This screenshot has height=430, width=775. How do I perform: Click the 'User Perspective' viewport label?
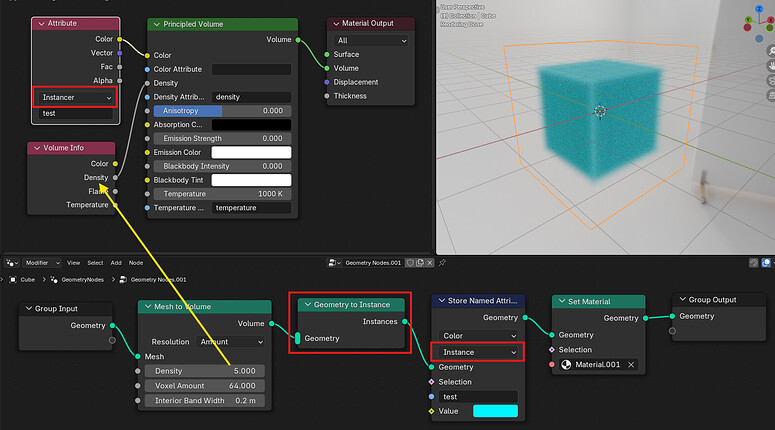click(x=462, y=7)
